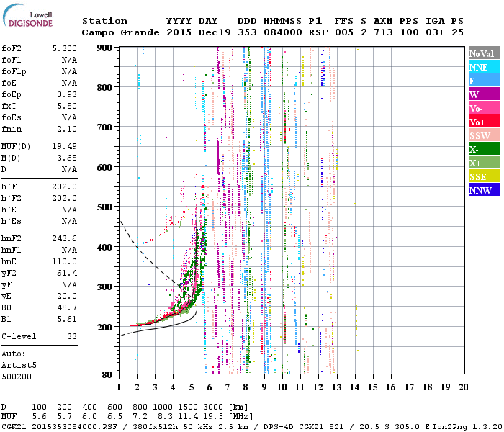Click the year value 2015
This screenshot has width=504, height=432.
click(x=179, y=32)
